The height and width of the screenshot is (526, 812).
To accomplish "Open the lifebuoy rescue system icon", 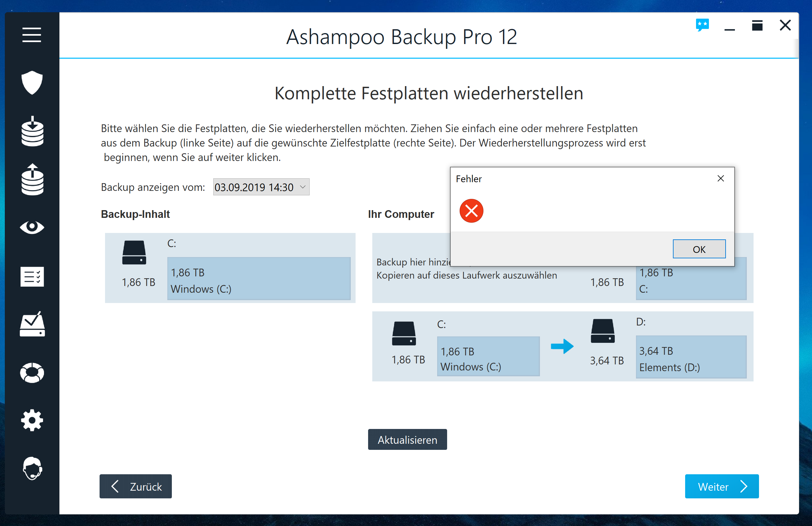I will 32,372.
